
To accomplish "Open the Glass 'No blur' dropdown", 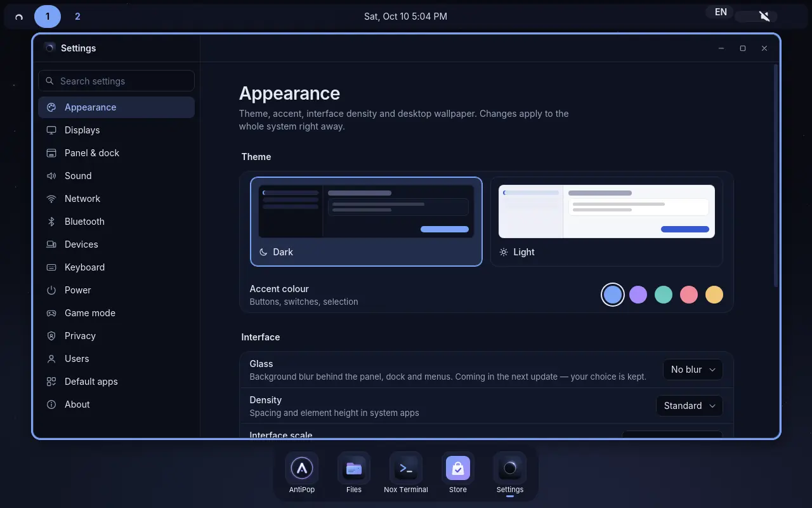I will [x=693, y=370].
